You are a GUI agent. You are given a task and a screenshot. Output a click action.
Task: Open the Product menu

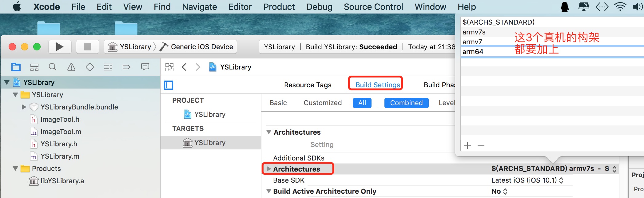coord(279,7)
